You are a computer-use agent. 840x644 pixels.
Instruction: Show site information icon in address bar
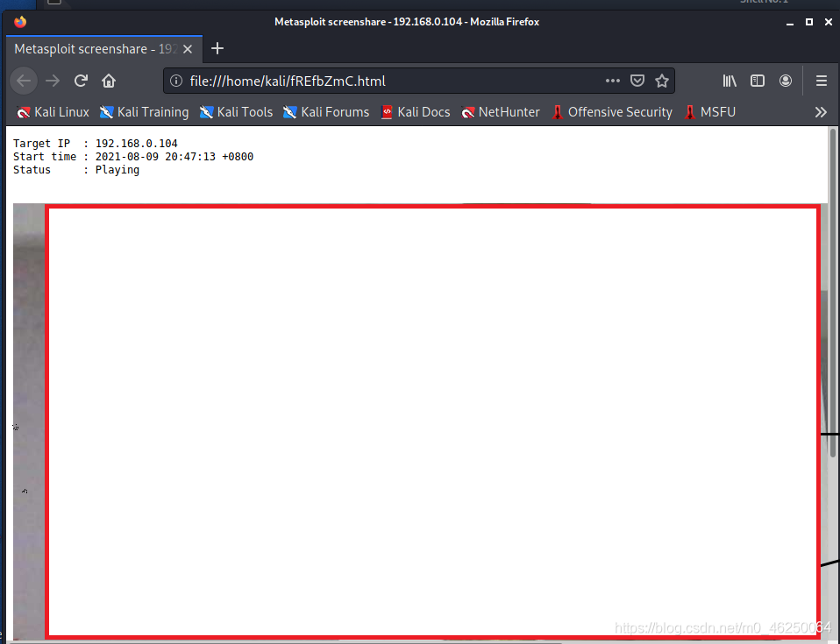[176, 81]
